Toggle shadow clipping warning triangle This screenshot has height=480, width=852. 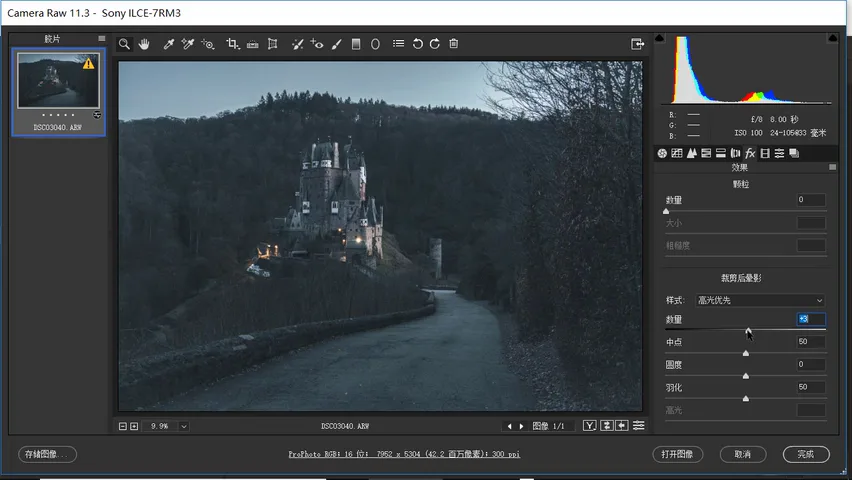[x=660, y=38]
